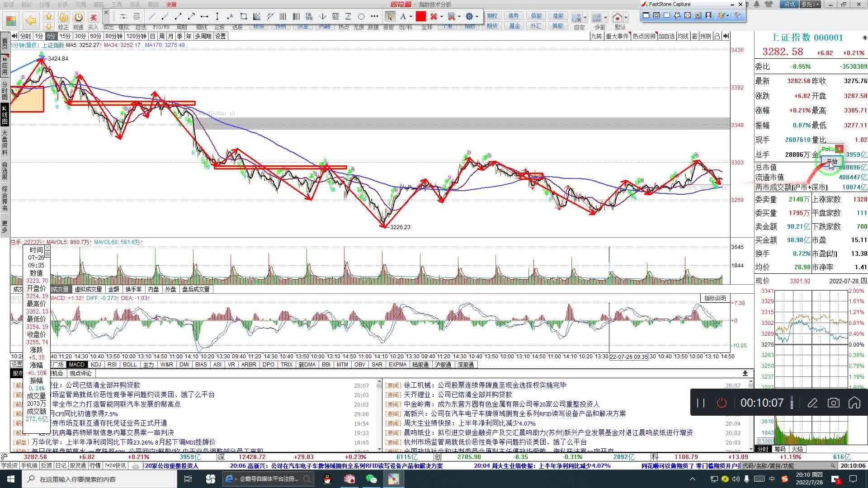Switch chart to 15分 period
The height and width of the screenshot is (488, 868).
pos(65,36)
